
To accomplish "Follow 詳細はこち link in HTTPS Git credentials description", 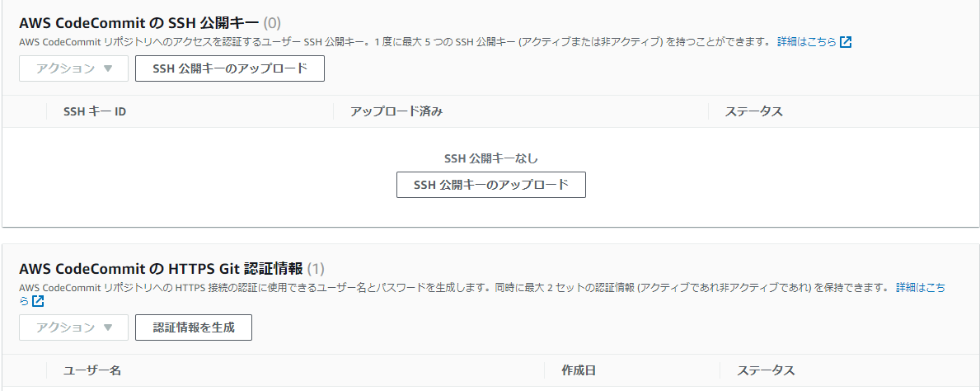I will click(x=921, y=288).
